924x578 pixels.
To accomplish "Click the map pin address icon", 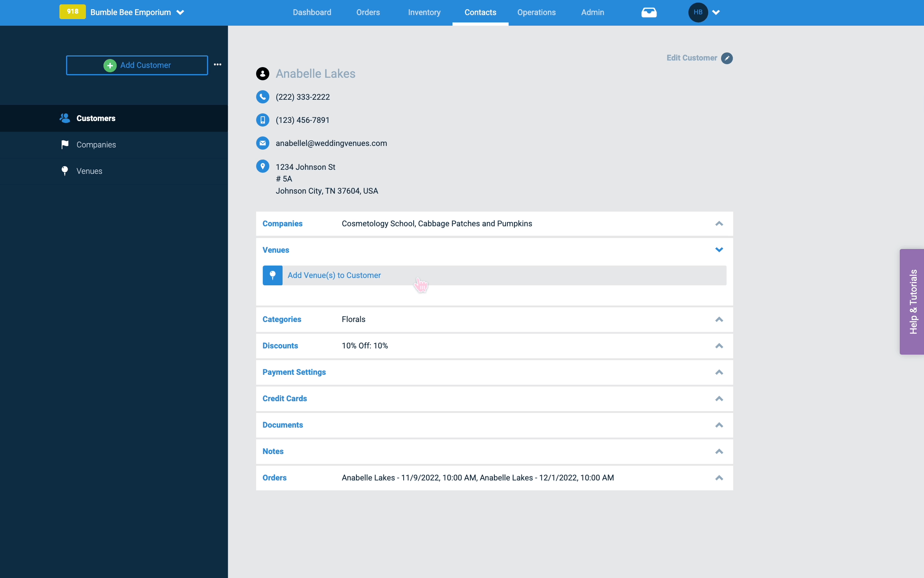I will 263,166.
